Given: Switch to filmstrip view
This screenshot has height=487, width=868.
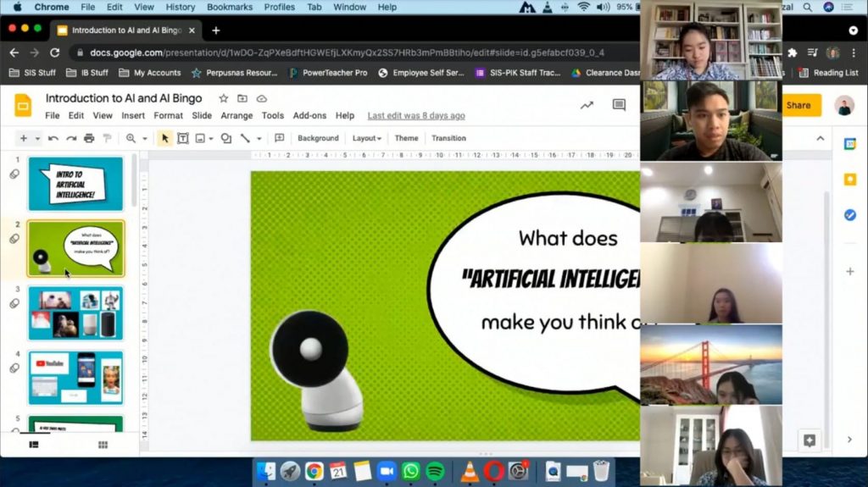Looking at the screenshot, I should coord(34,445).
